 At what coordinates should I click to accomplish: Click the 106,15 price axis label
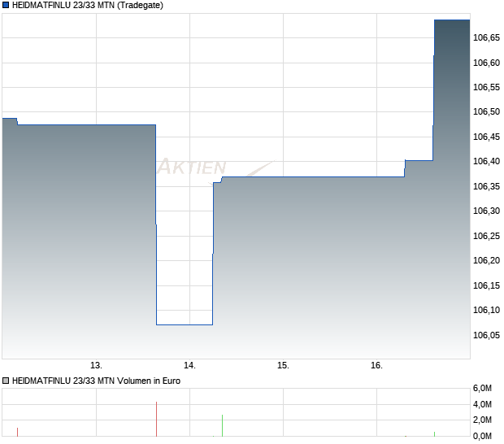(486, 285)
